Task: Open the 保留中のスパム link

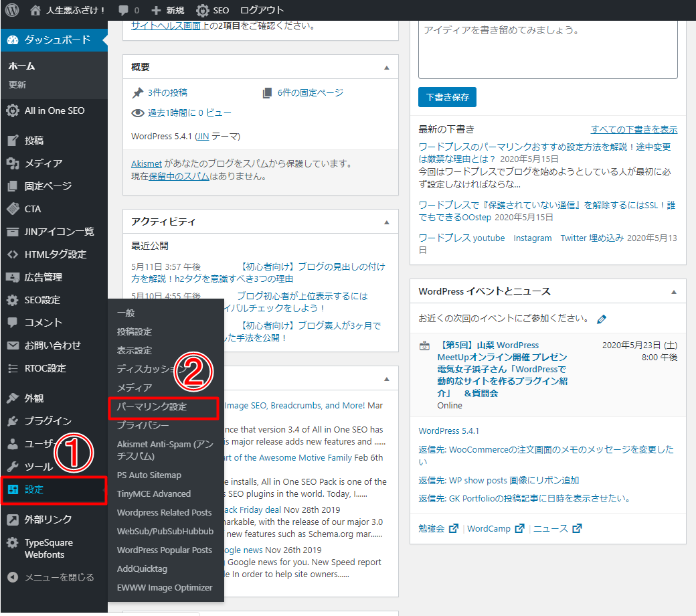Action: (x=179, y=176)
